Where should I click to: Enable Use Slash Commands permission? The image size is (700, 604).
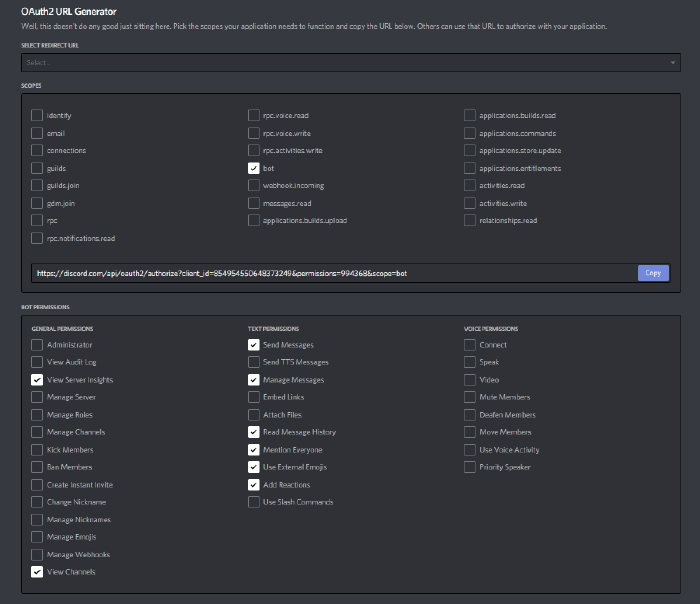click(254, 502)
